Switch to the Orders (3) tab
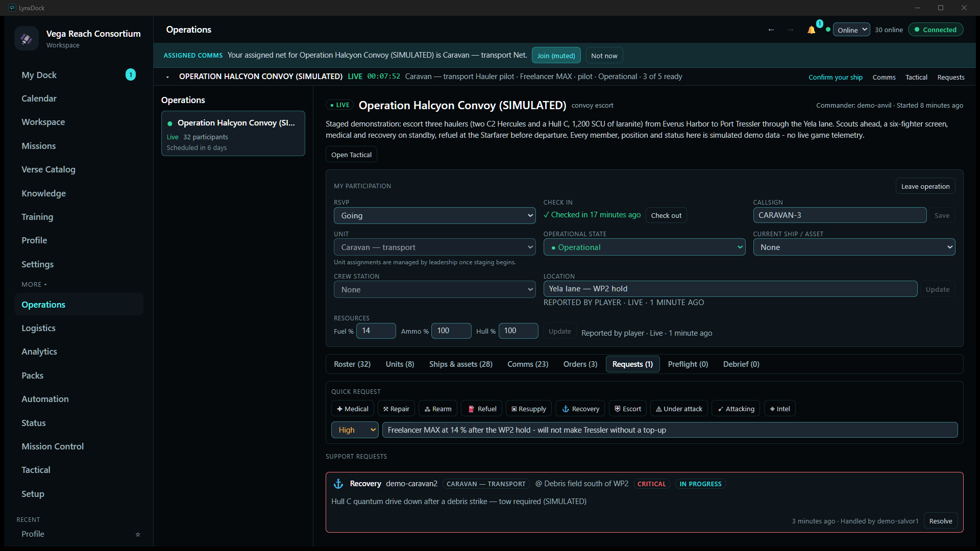Image resolution: width=980 pixels, height=551 pixels. tap(580, 364)
